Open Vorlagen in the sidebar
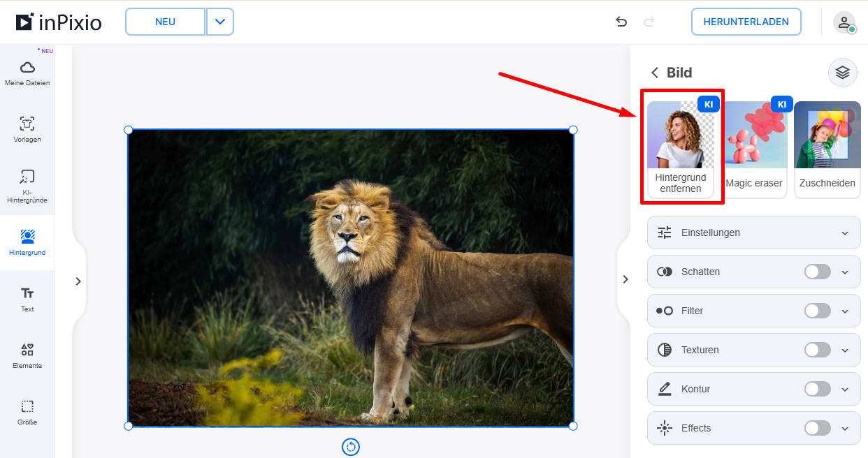Viewport: 868px width, 458px height. [x=27, y=130]
